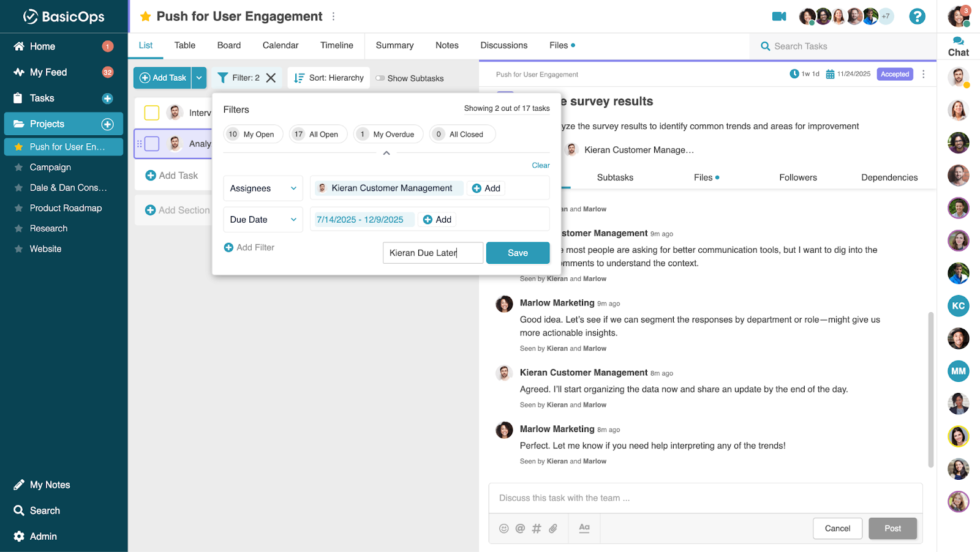Image resolution: width=980 pixels, height=552 pixels.
Task: Click the emoji icon in discussion box
Action: click(x=503, y=529)
